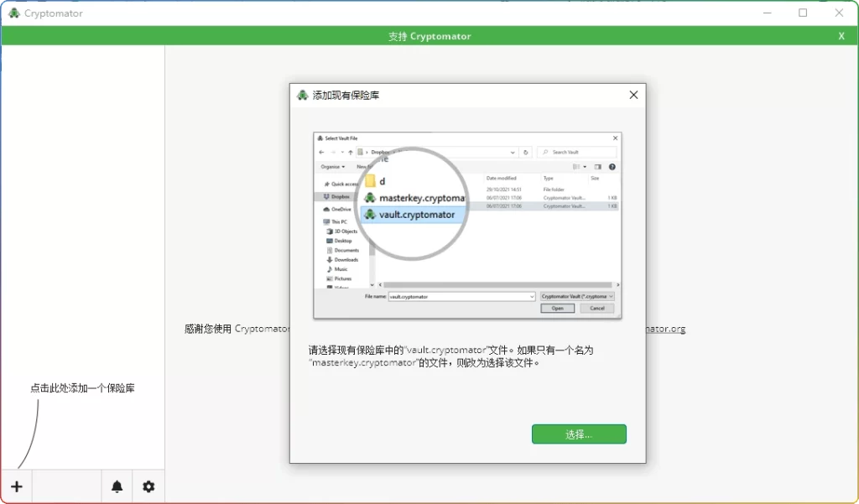Click the Search Vault input box
The width and height of the screenshot is (859, 504).
point(576,152)
